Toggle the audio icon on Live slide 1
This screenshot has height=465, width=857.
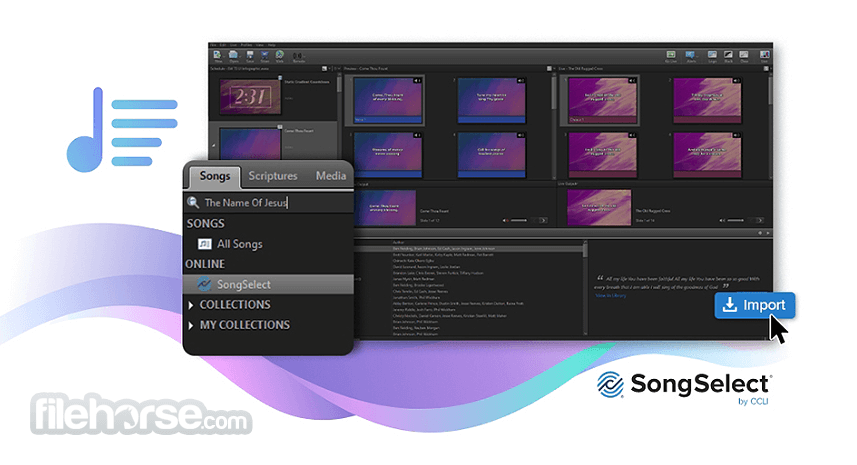pyautogui.click(x=632, y=81)
